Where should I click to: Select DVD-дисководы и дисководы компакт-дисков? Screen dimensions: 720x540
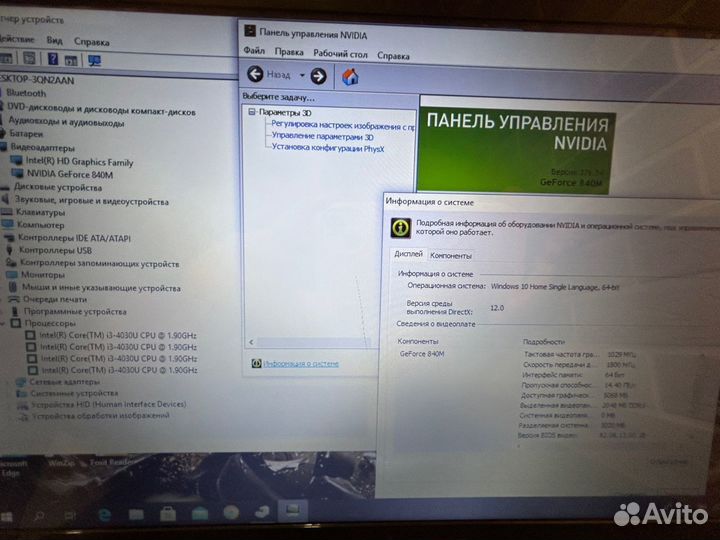101,110
